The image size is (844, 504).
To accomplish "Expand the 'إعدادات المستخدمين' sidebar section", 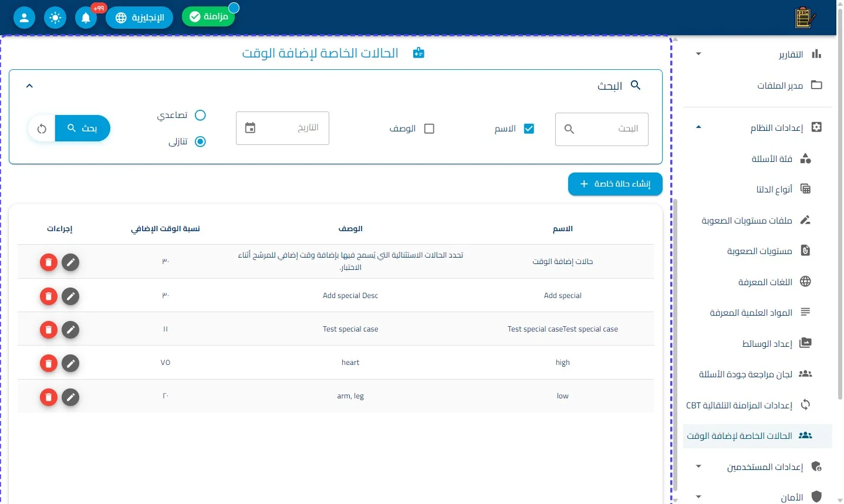I will pyautogui.click(x=698, y=466).
